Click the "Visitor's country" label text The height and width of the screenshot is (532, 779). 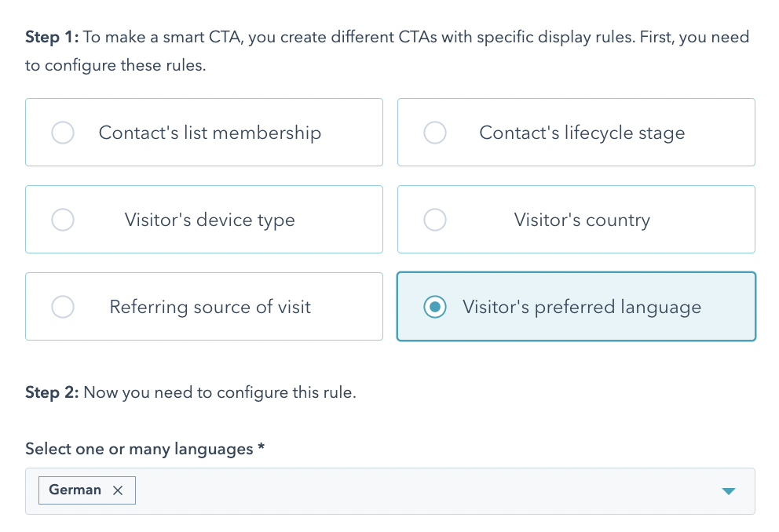point(582,220)
